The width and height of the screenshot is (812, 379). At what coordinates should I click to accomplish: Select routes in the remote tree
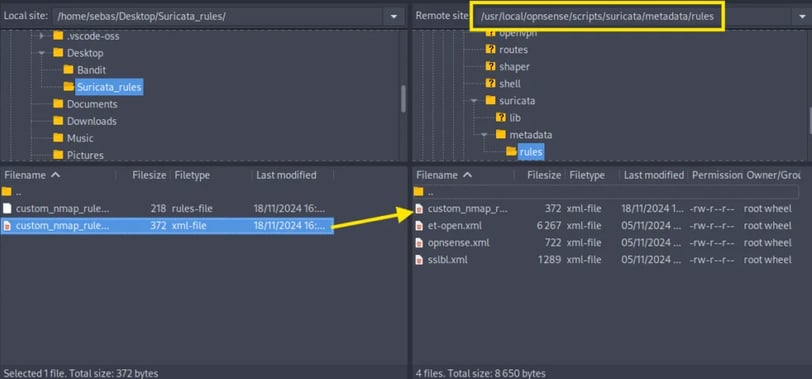point(514,50)
